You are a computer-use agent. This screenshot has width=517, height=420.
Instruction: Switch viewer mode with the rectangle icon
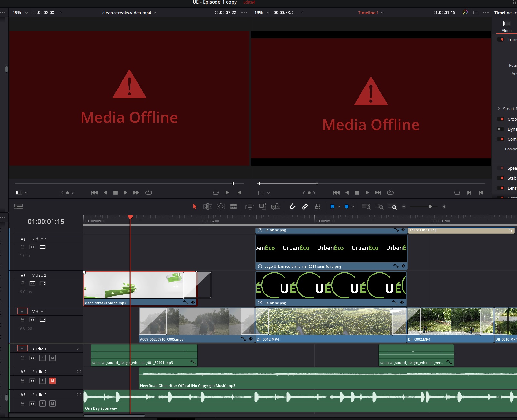(x=475, y=13)
